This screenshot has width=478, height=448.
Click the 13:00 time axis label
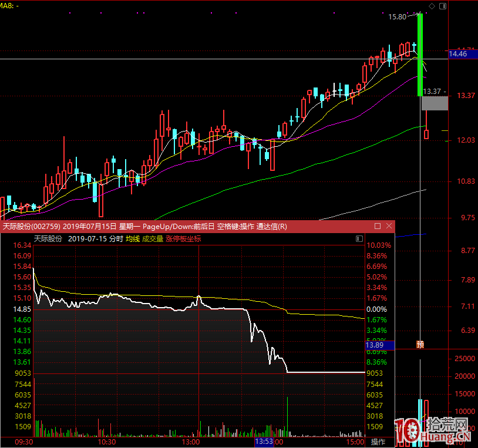[x=191, y=442]
